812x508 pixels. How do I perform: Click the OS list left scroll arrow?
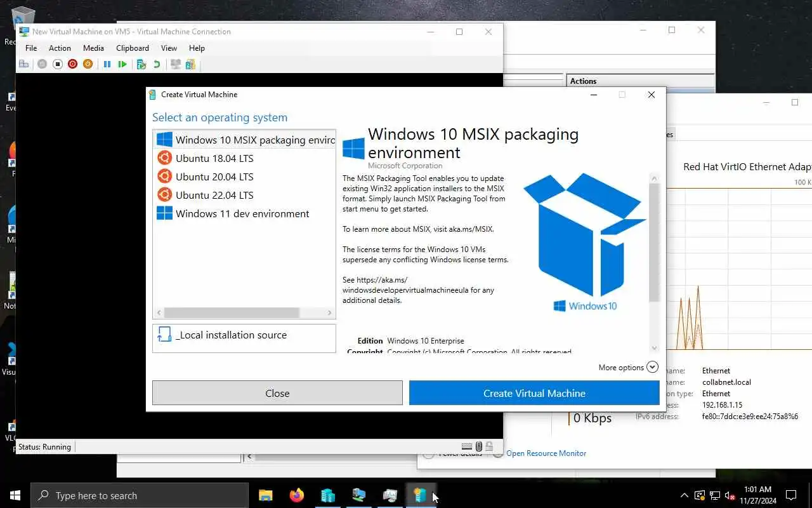159,312
